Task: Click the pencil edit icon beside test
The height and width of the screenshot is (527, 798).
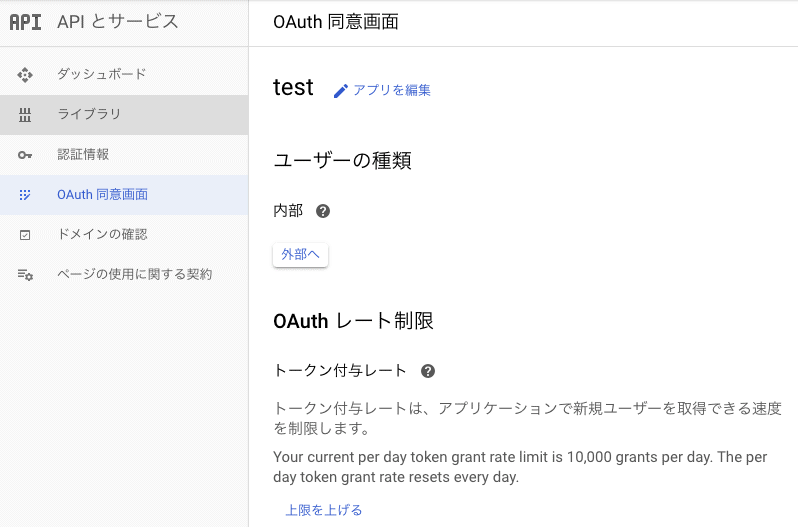Action: [341, 91]
